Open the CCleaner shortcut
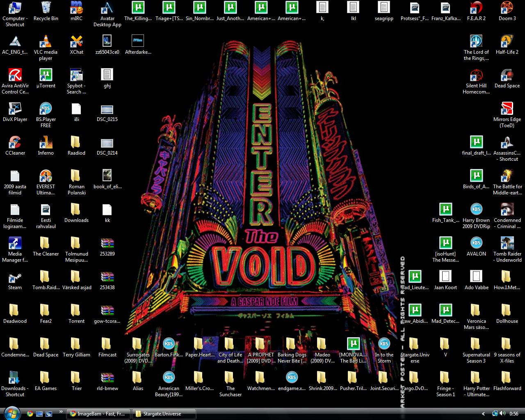 click(x=15, y=146)
